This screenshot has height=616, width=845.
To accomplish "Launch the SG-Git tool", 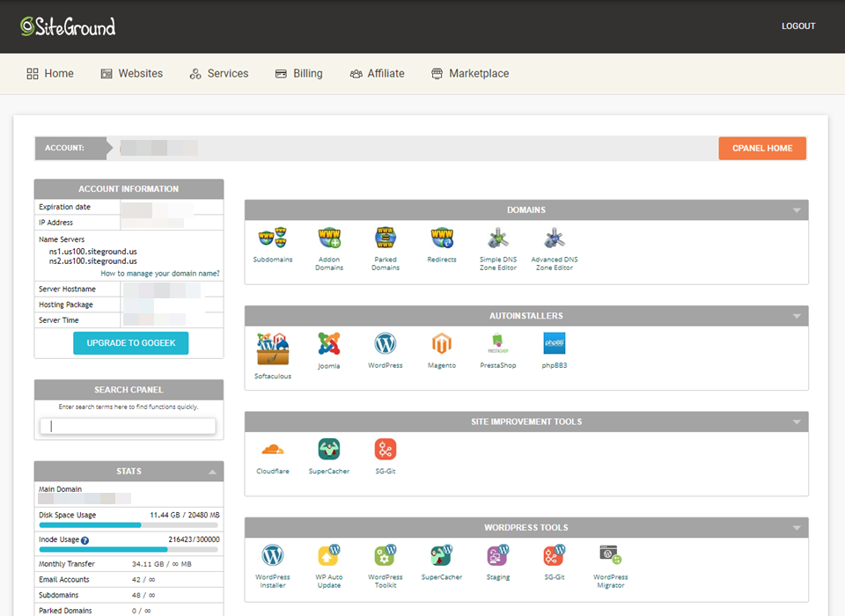I will point(386,449).
